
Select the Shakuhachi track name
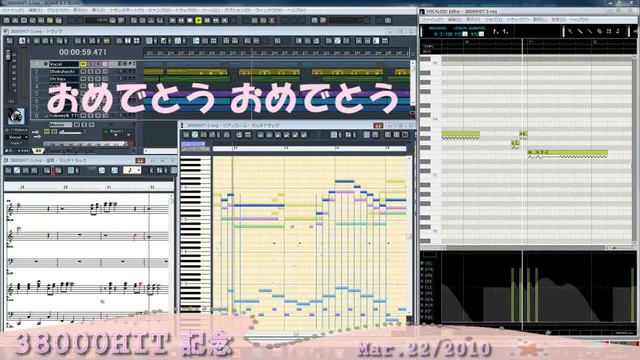pos(63,71)
